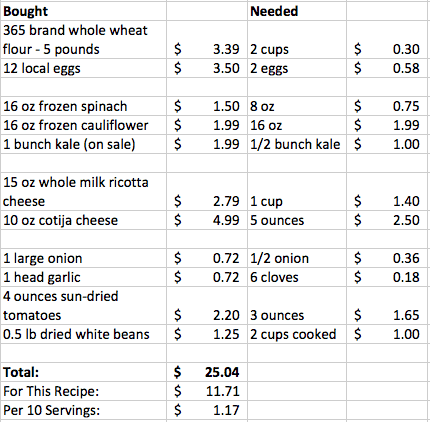Select the 4.99 cotija price cell
The width and height of the screenshot is (430, 422).
(207, 220)
